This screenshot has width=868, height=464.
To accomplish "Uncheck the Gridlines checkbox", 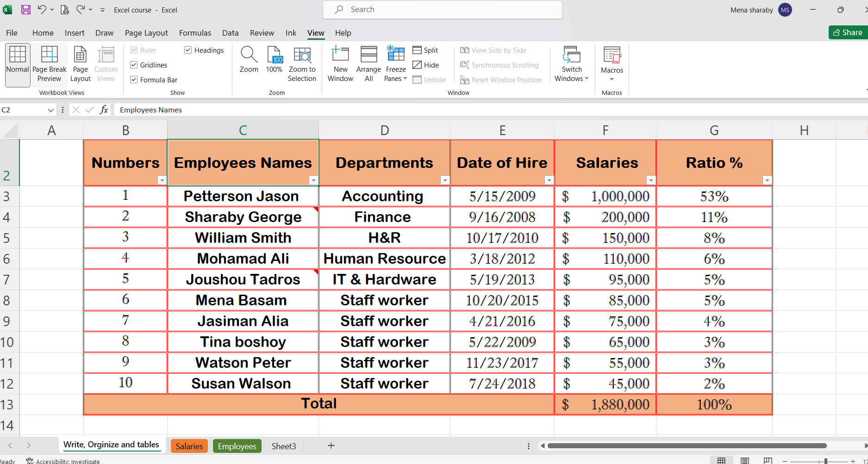I will point(134,65).
